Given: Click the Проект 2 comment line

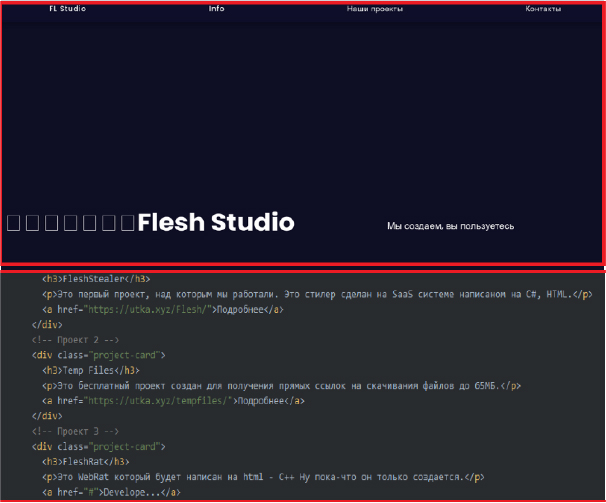Looking at the screenshot, I should pyautogui.click(x=75, y=340).
